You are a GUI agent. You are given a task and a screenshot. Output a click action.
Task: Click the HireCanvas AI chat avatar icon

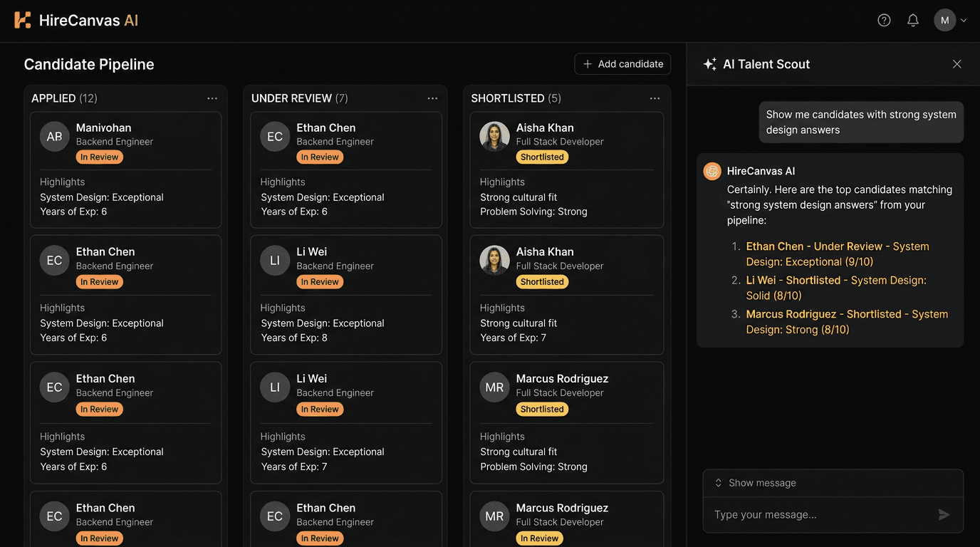(712, 171)
